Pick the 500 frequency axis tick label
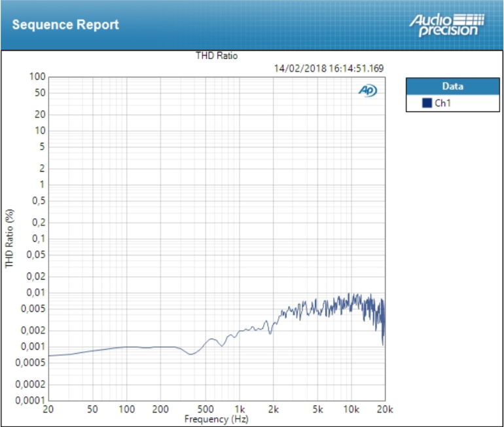The image size is (504, 427). [x=206, y=410]
